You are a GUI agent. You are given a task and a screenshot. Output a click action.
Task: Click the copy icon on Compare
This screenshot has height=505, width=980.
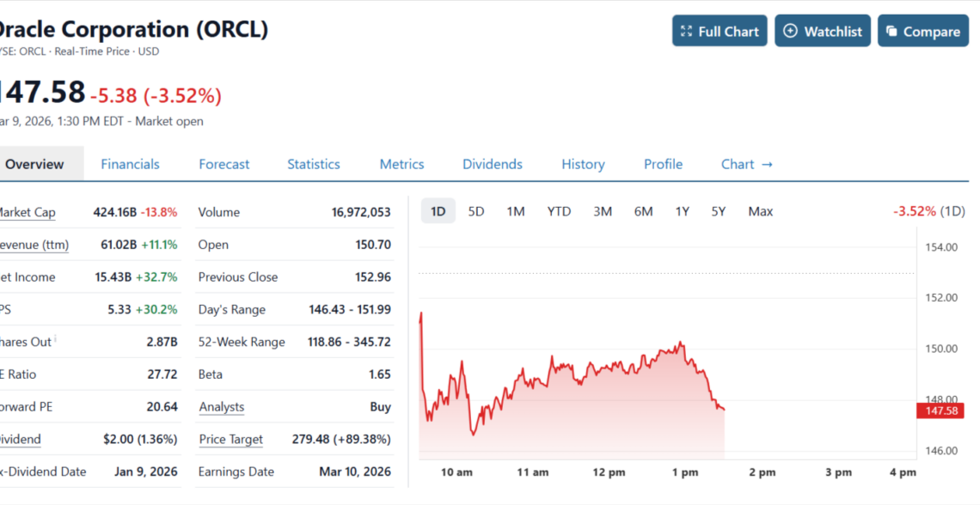click(891, 31)
